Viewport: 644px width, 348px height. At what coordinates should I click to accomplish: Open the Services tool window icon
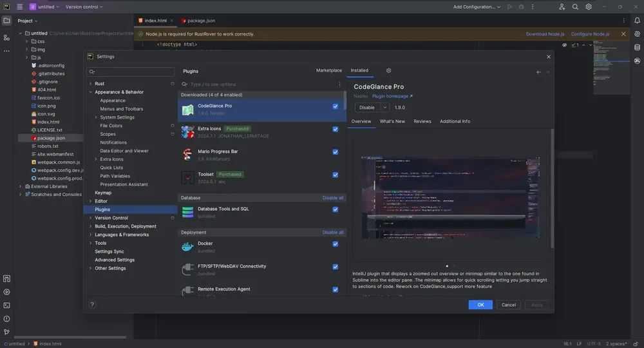point(6,292)
